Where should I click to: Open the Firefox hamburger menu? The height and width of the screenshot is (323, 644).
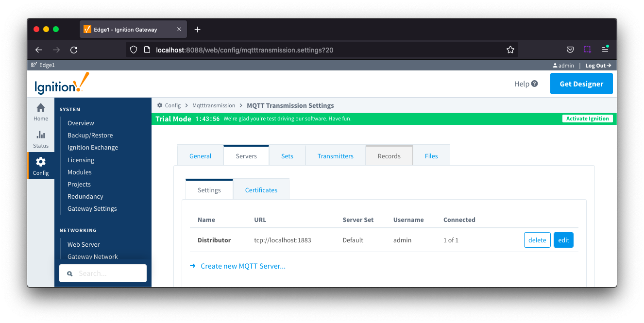[605, 50]
